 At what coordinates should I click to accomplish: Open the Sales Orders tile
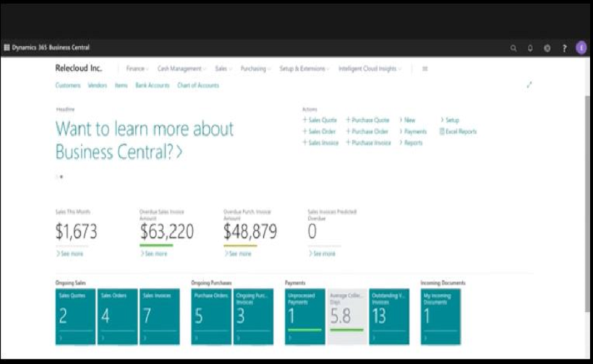point(118,317)
